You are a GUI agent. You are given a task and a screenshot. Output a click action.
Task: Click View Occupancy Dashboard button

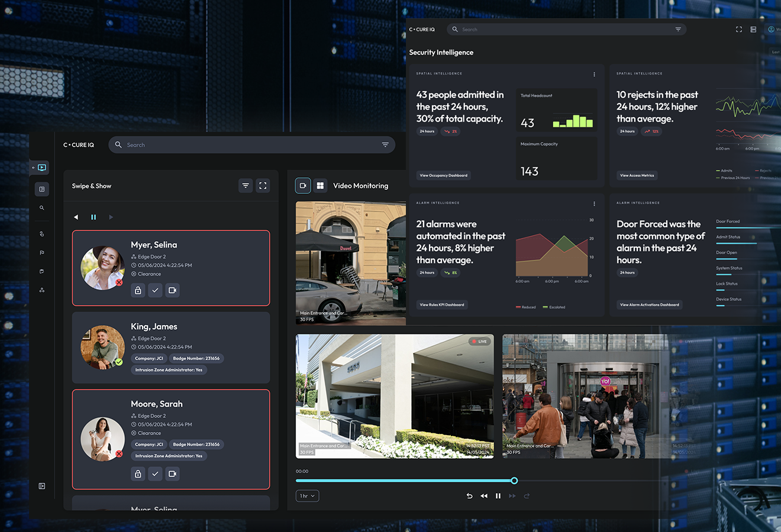coord(443,176)
